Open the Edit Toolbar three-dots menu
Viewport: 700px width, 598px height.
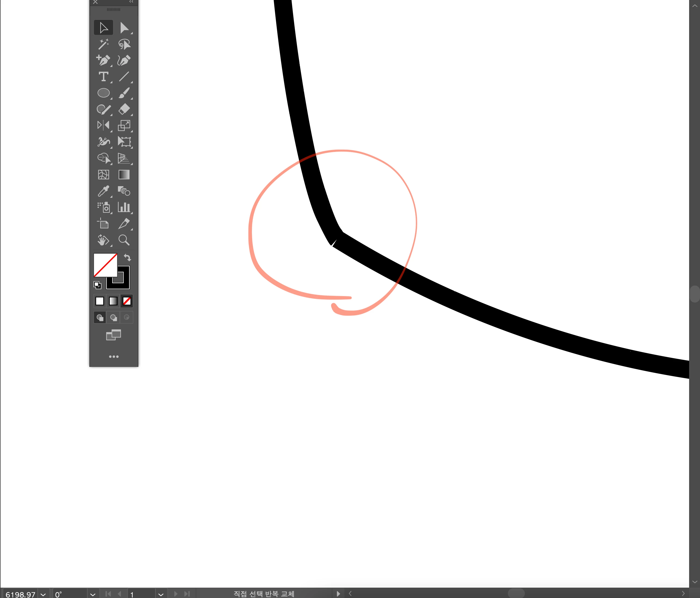click(114, 357)
